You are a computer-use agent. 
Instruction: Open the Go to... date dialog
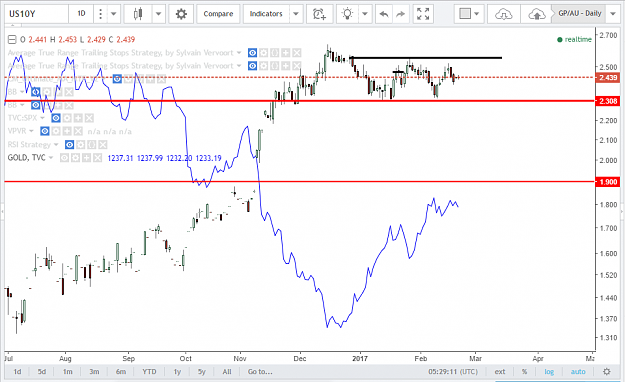[260, 372]
